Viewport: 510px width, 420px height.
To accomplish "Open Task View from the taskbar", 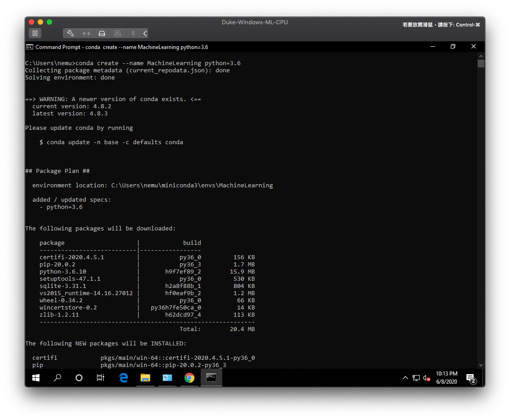I will pos(100,378).
